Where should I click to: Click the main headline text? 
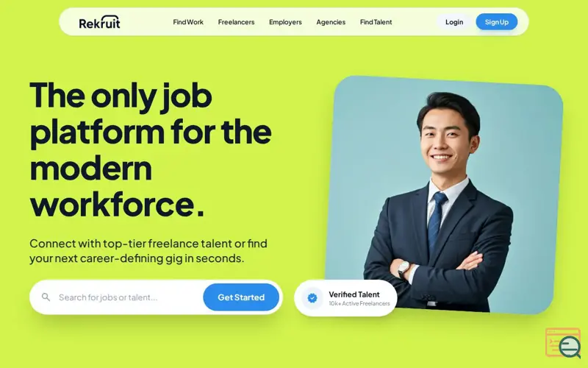(x=151, y=149)
